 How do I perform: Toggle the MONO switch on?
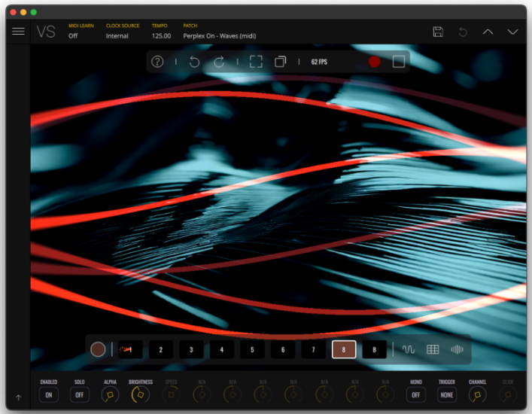(x=416, y=394)
